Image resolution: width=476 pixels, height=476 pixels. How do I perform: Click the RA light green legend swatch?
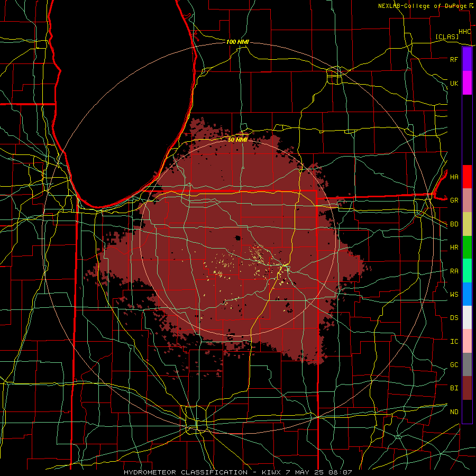[x=467, y=271]
